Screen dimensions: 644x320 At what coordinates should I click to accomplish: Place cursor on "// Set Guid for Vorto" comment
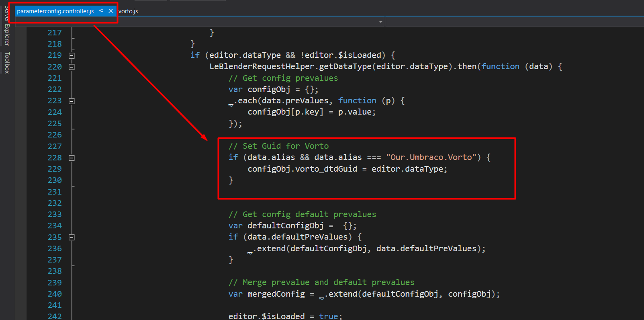(x=278, y=146)
